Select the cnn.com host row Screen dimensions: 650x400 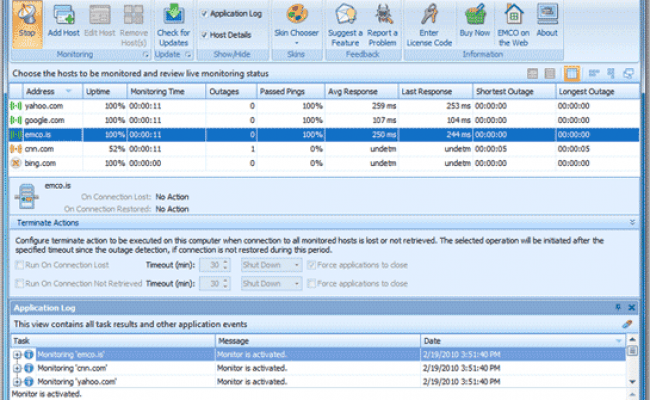(x=324, y=149)
